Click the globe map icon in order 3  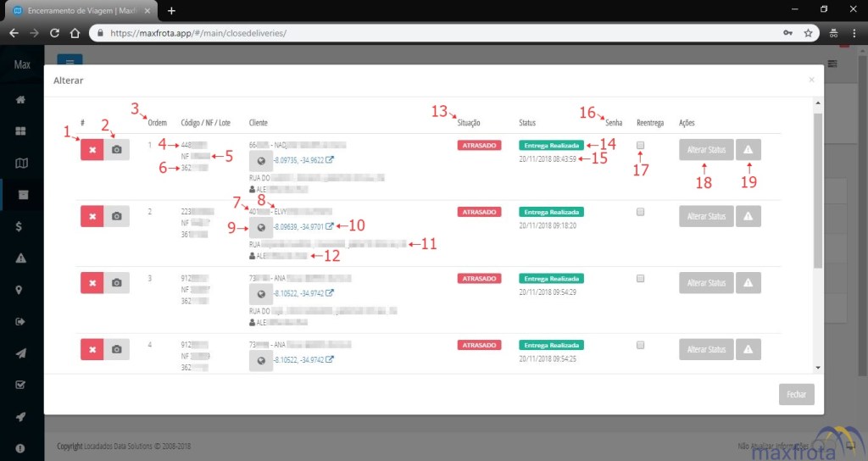[261, 293]
